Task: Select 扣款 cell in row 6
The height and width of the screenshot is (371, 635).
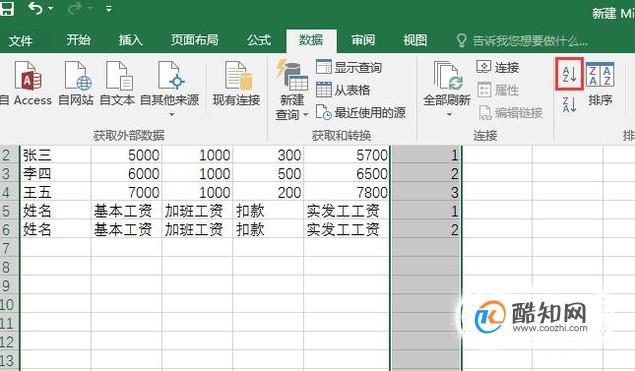Action: pyautogui.click(x=268, y=229)
